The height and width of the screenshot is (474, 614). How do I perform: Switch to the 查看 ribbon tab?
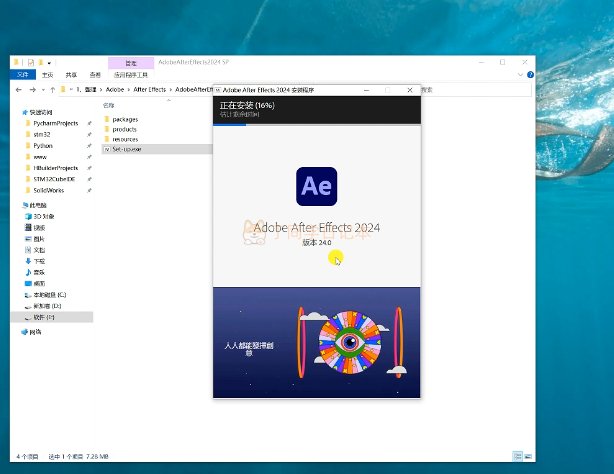pos(95,74)
